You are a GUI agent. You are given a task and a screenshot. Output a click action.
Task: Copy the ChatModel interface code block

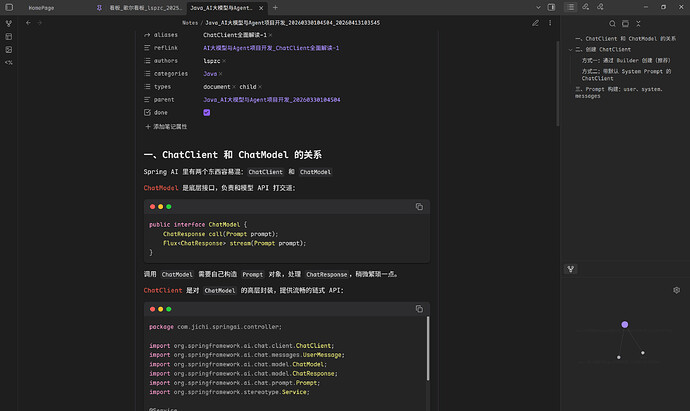[419, 207]
